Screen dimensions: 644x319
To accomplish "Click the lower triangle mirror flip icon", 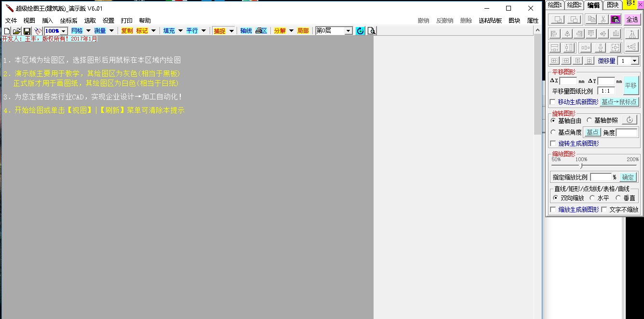I will point(631,47).
